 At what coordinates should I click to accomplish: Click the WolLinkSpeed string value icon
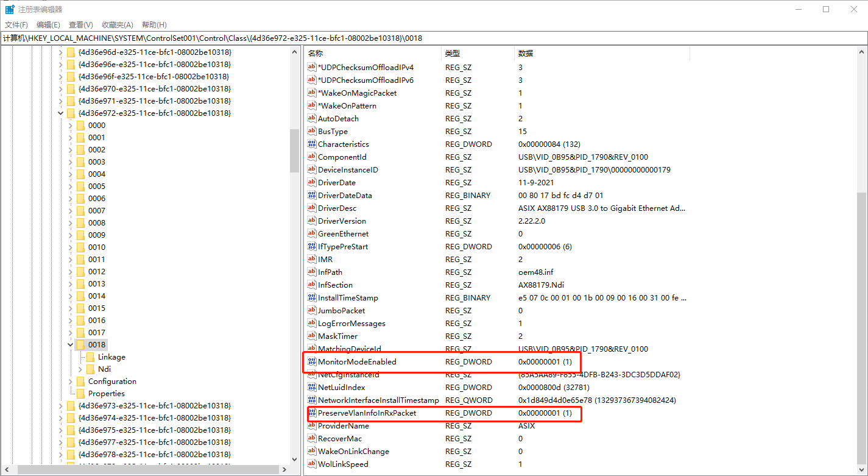tap(312, 464)
